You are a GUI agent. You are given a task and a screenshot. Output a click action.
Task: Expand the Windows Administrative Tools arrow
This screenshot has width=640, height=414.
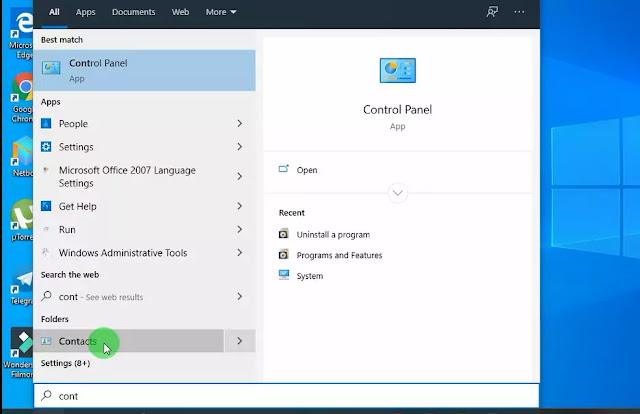tap(240, 253)
